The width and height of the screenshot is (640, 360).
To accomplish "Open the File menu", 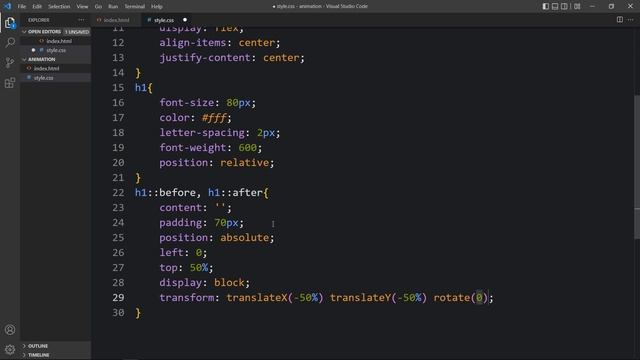I will click(x=22, y=7).
